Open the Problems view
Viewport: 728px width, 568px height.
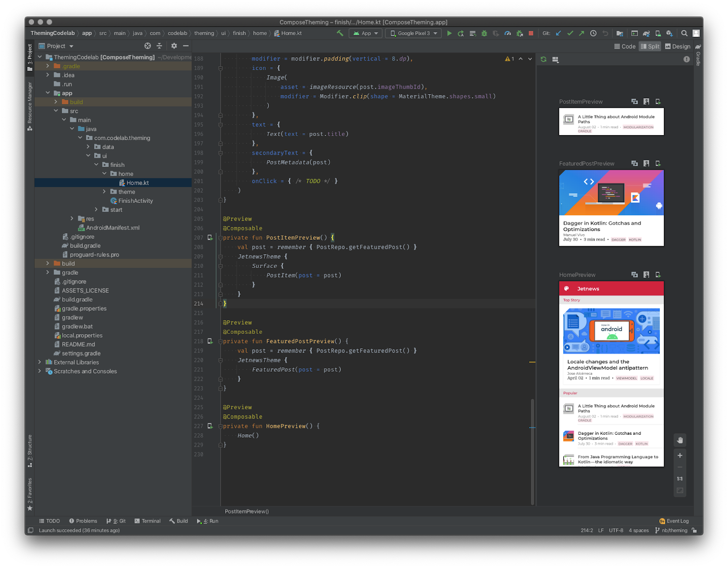point(83,521)
